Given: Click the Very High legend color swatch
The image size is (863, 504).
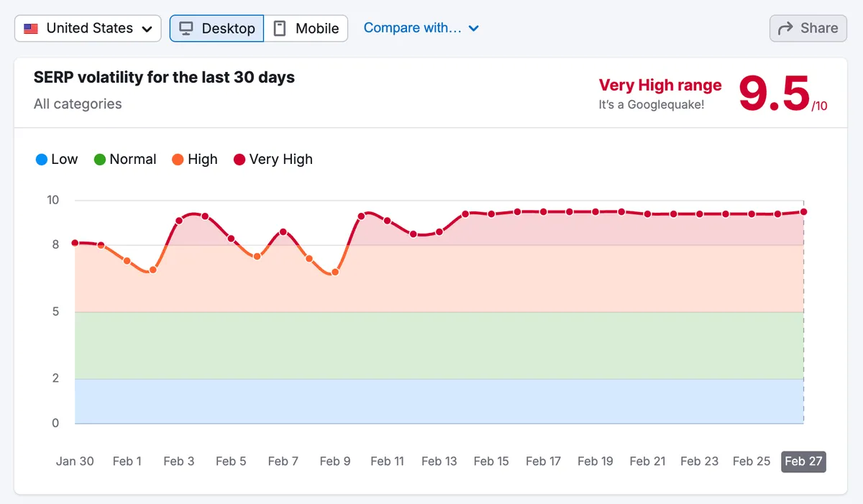Looking at the screenshot, I should pos(238,159).
